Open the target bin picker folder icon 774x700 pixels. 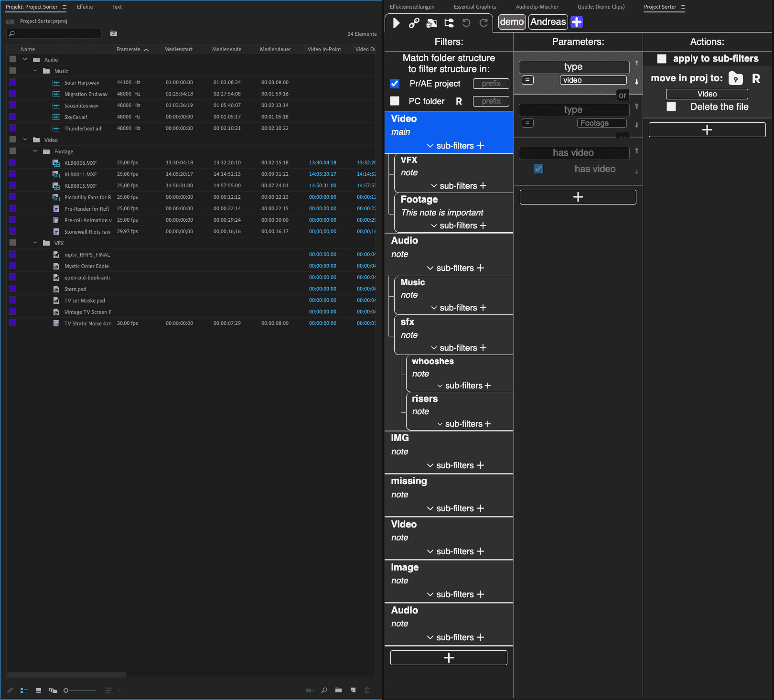tap(735, 79)
